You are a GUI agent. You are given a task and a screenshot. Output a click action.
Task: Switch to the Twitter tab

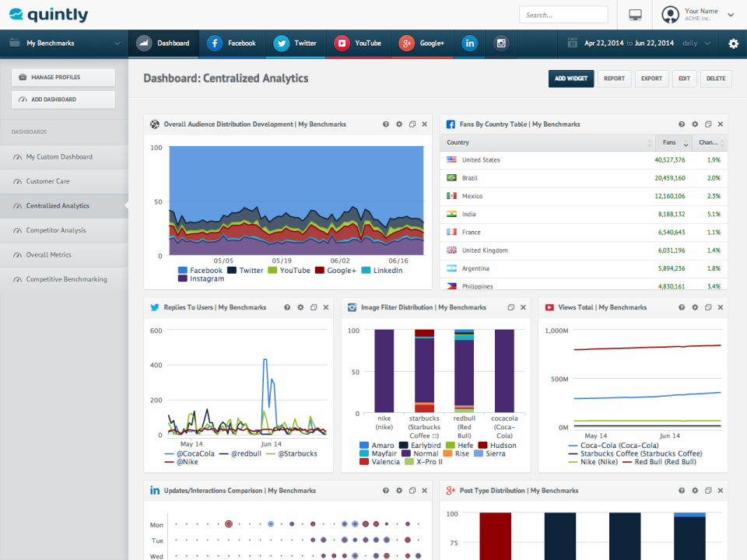tap(296, 44)
